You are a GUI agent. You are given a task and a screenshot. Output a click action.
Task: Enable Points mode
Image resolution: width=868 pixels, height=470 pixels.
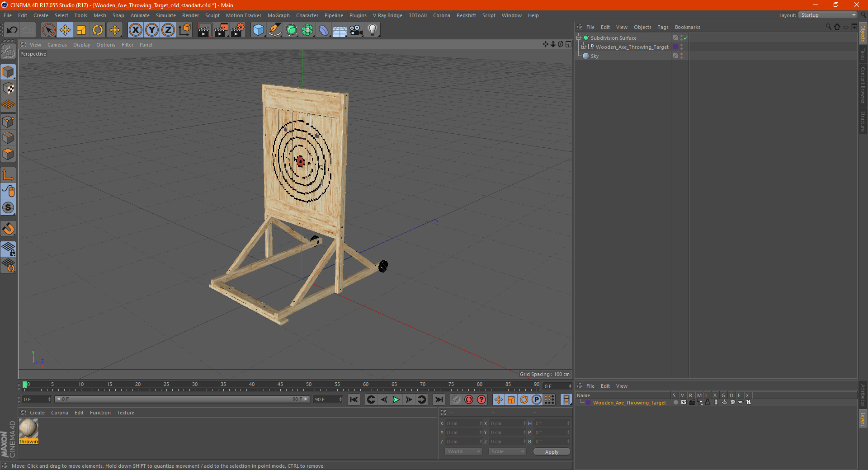tap(8, 122)
